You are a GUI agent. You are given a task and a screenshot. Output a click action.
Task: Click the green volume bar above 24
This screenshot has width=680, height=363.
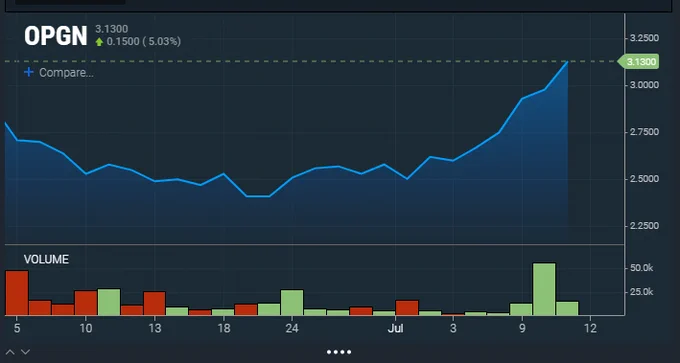(292, 302)
